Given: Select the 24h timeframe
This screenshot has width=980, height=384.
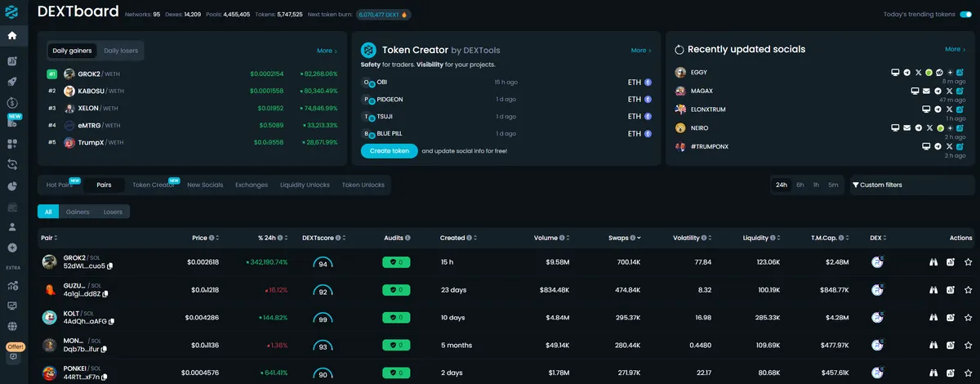Looking at the screenshot, I should 782,185.
